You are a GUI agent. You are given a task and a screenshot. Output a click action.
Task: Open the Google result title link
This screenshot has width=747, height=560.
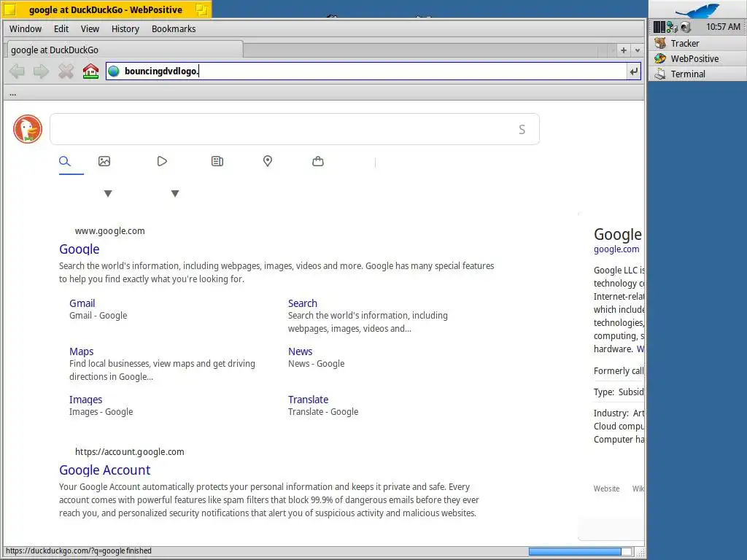coord(79,249)
